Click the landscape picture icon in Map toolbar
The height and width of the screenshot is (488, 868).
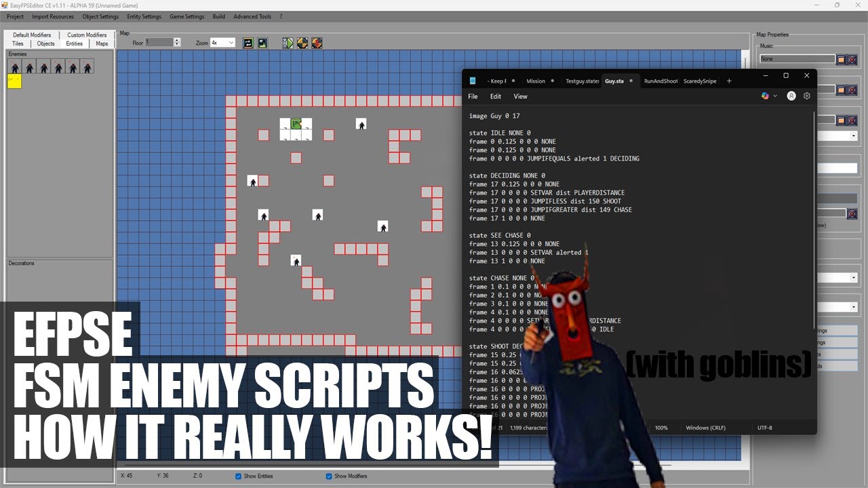click(x=262, y=43)
